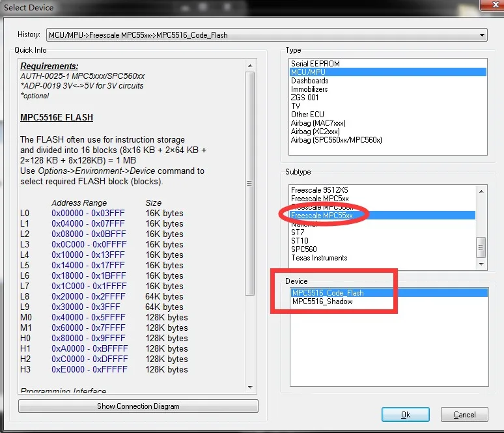Confirm with the Ok button
The width and height of the screenshot is (504, 433).
(405, 415)
